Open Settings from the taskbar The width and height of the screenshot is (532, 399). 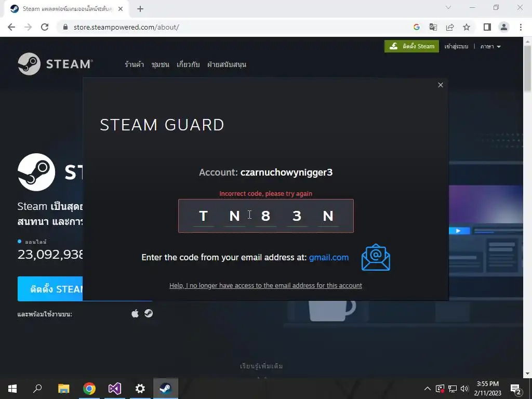(x=140, y=389)
